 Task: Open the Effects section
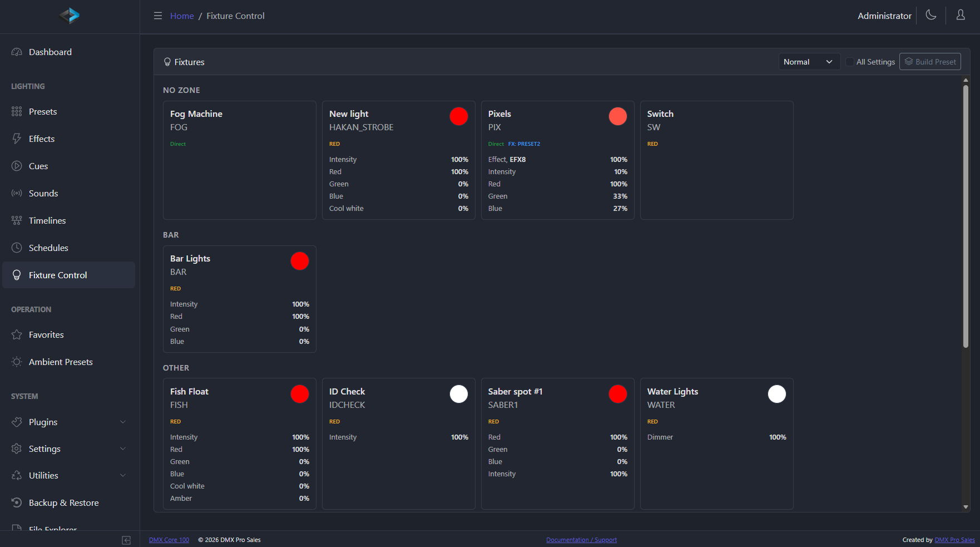pos(17,139)
